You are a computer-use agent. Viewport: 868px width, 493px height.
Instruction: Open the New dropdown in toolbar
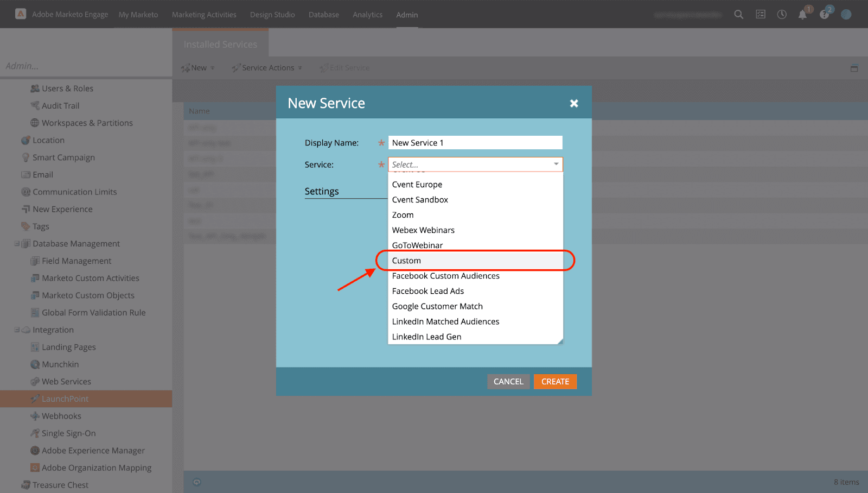coord(198,68)
